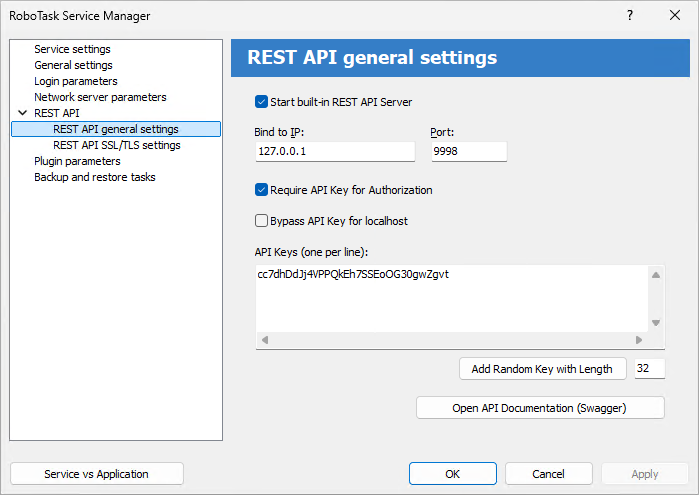Click the Bind to IP field

tap(335, 152)
